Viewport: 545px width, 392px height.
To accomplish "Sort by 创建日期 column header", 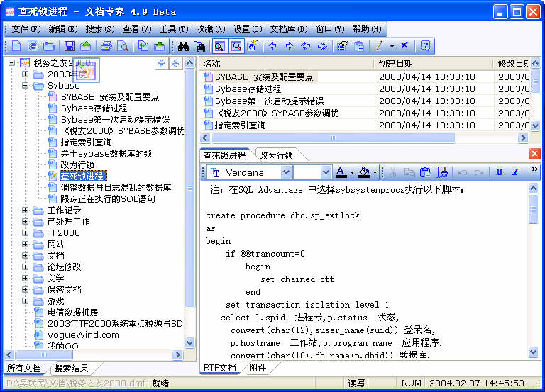I will click(434, 64).
